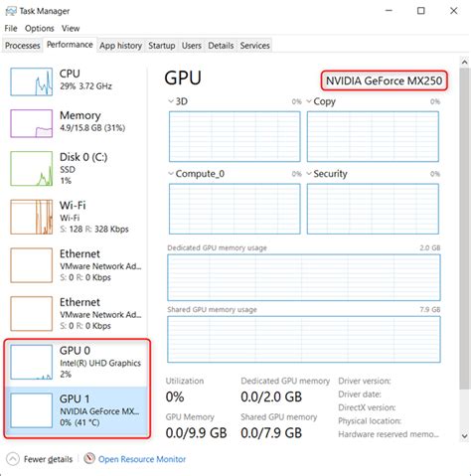
Task: Open Resource Monitor link
Action: pos(142,459)
